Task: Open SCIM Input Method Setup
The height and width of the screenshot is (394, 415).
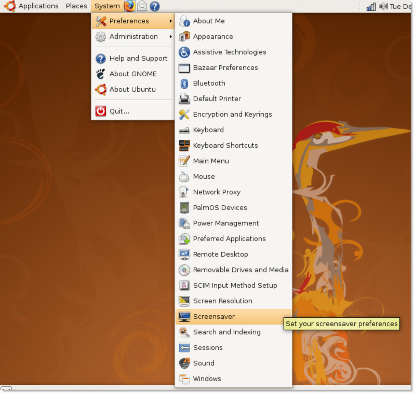Action: 233,285
